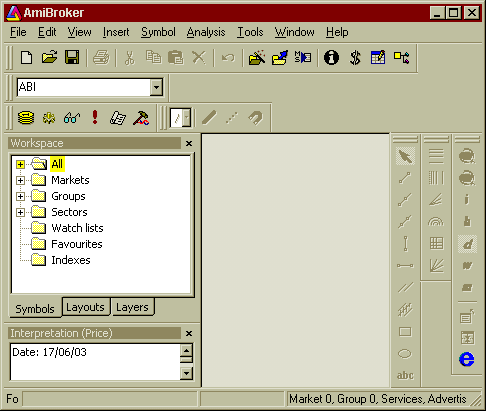The image size is (486, 411).
Task: Click the Delete X icon
Action: coord(199,57)
